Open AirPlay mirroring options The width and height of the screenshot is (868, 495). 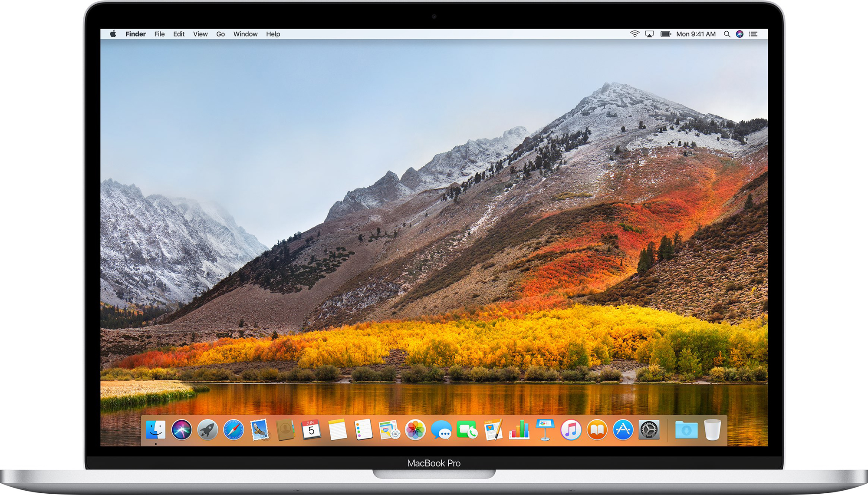pyautogui.click(x=649, y=33)
